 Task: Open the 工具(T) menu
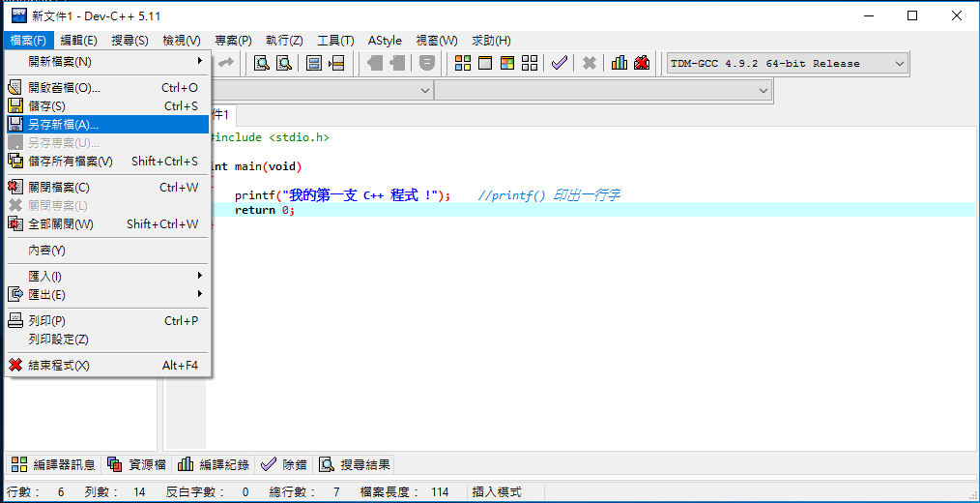pyautogui.click(x=335, y=41)
